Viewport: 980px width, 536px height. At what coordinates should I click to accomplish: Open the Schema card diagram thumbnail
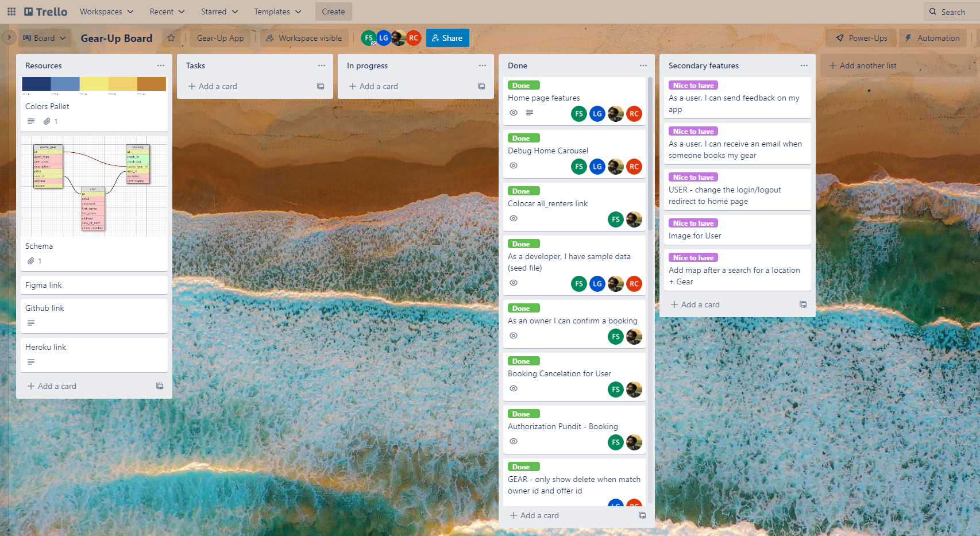coord(94,187)
